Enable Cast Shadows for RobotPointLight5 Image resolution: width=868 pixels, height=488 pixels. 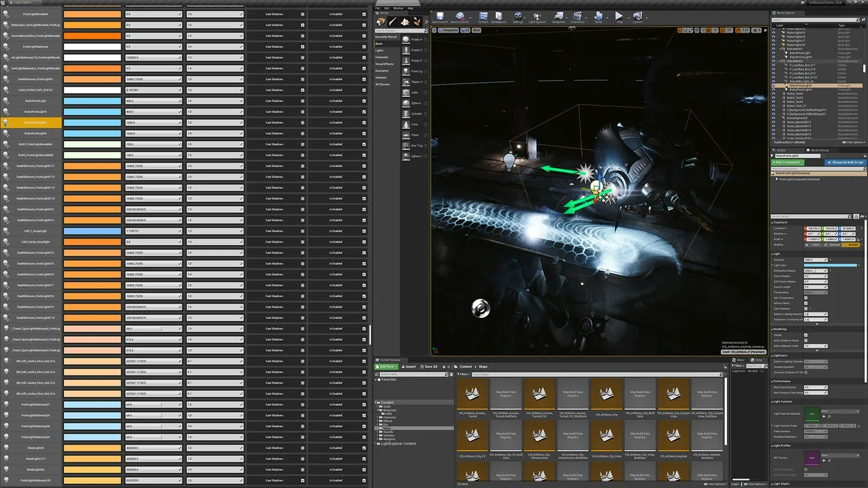tap(302, 123)
